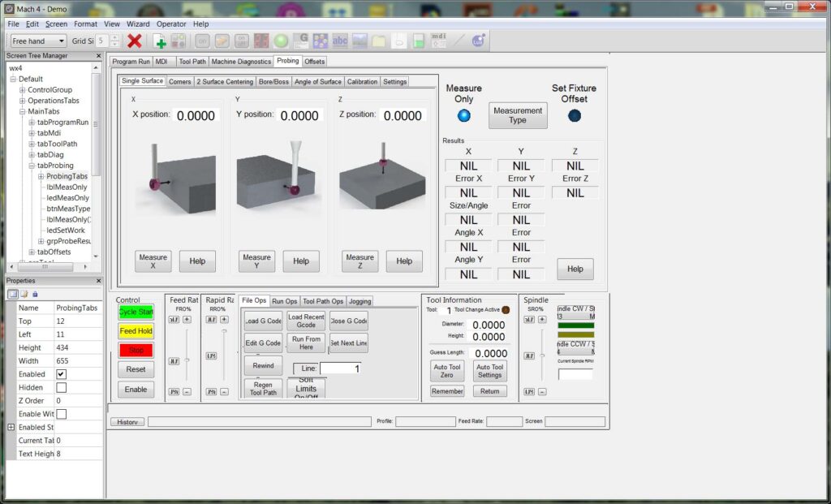Click the Set Fixture Offset LED
The height and width of the screenshot is (504, 831).
(x=575, y=115)
